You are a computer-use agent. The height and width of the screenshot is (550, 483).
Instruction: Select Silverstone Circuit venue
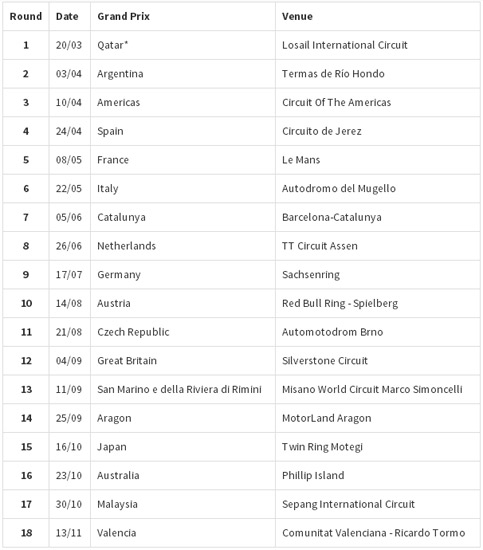point(325,361)
